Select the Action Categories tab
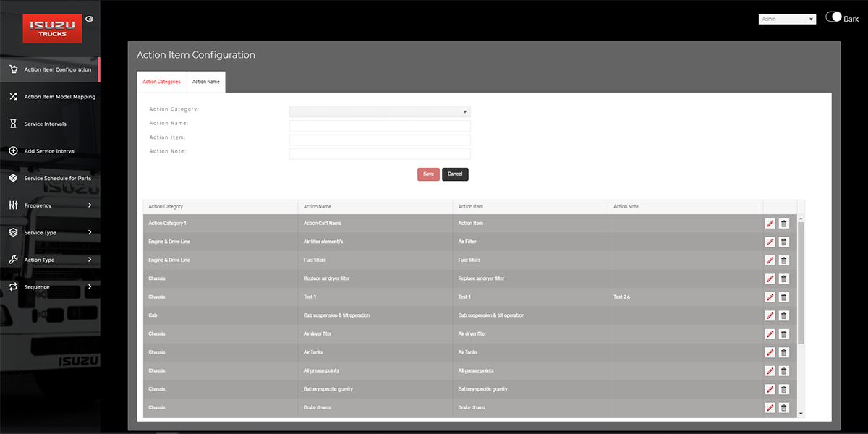Screen dimensions: 868x434 click(x=161, y=82)
